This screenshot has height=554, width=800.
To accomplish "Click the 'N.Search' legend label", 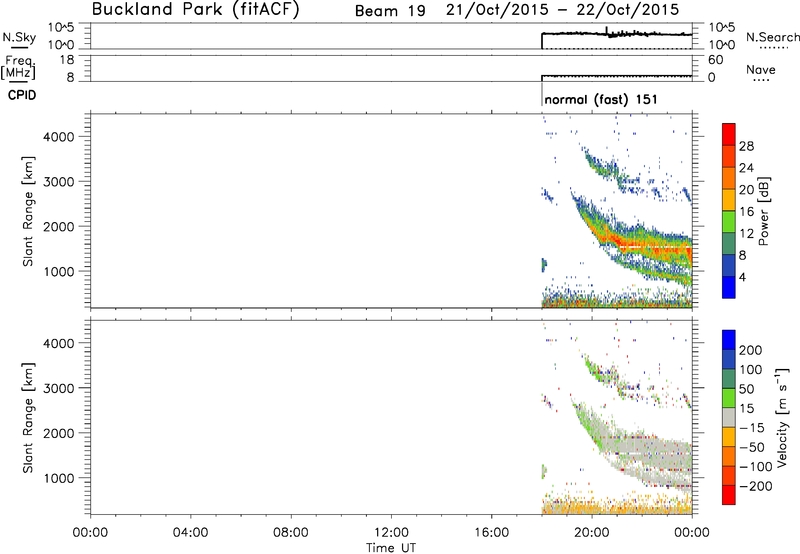I will [773, 37].
